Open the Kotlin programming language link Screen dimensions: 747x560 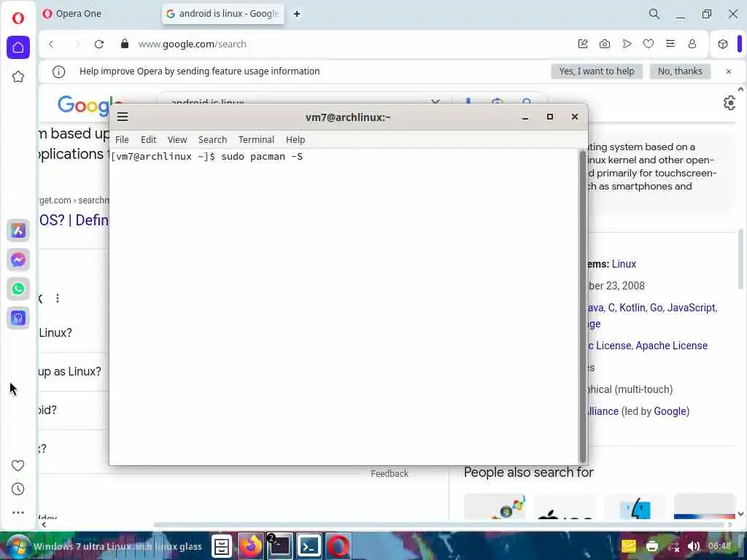pos(632,308)
